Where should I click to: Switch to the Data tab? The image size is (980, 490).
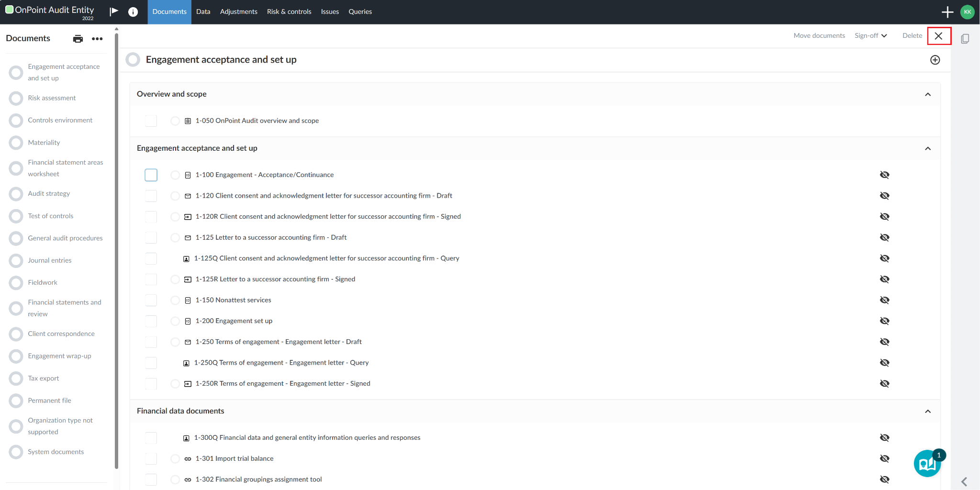click(x=203, y=11)
